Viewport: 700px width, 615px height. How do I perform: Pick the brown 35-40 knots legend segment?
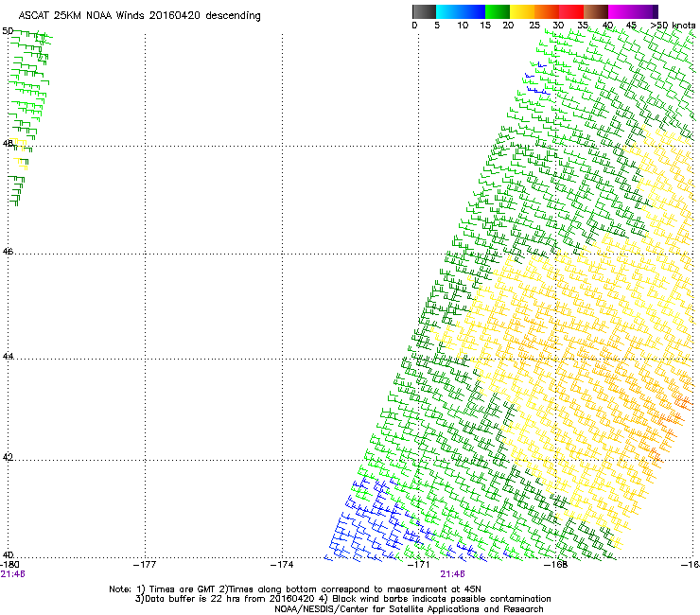click(x=596, y=11)
